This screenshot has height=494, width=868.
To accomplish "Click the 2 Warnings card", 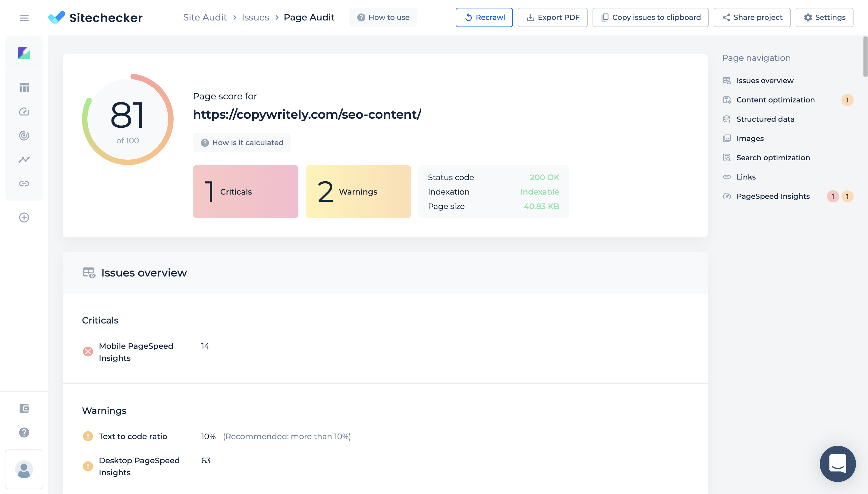I will pos(358,192).
